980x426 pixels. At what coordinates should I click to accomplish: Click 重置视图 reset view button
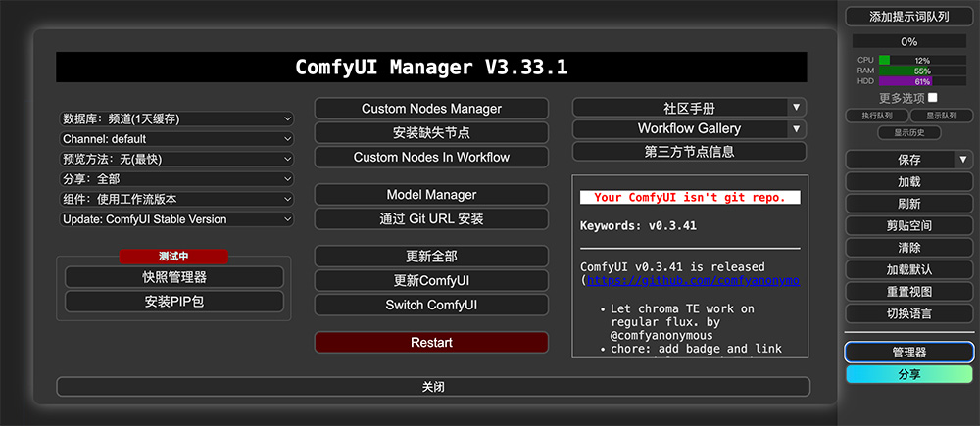[x=909, y=291]
